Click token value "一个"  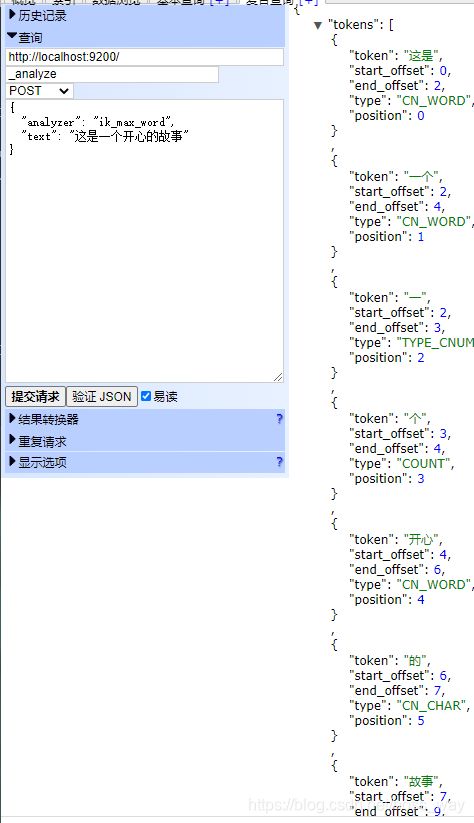(421, 176)
